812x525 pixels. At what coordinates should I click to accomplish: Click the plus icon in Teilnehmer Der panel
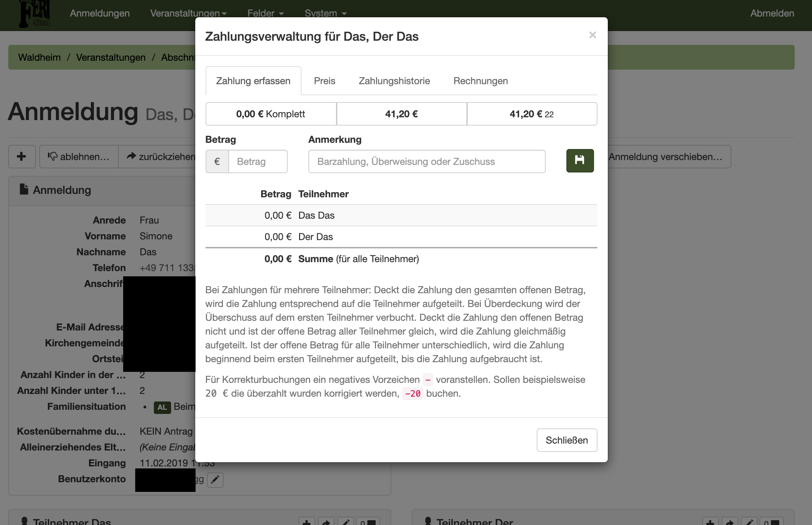tap(710, 522)
